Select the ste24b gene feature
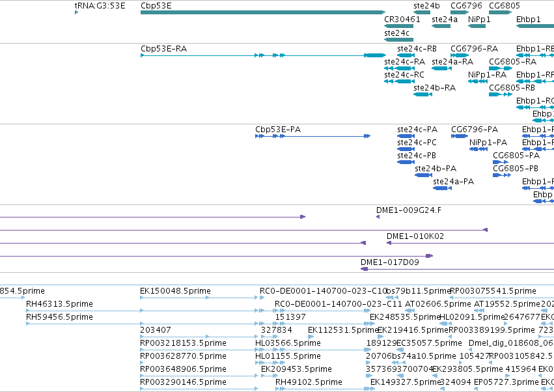 click(x=422, y=12)
